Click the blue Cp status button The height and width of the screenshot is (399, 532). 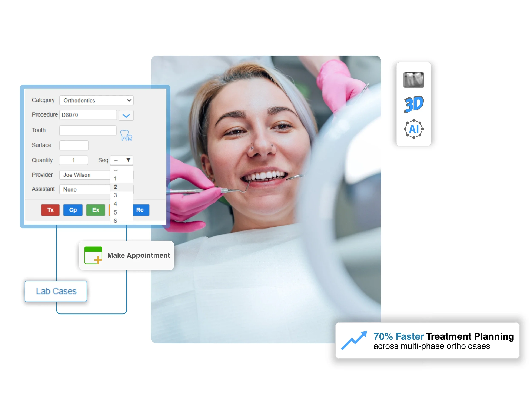click(x=73, y=210)
